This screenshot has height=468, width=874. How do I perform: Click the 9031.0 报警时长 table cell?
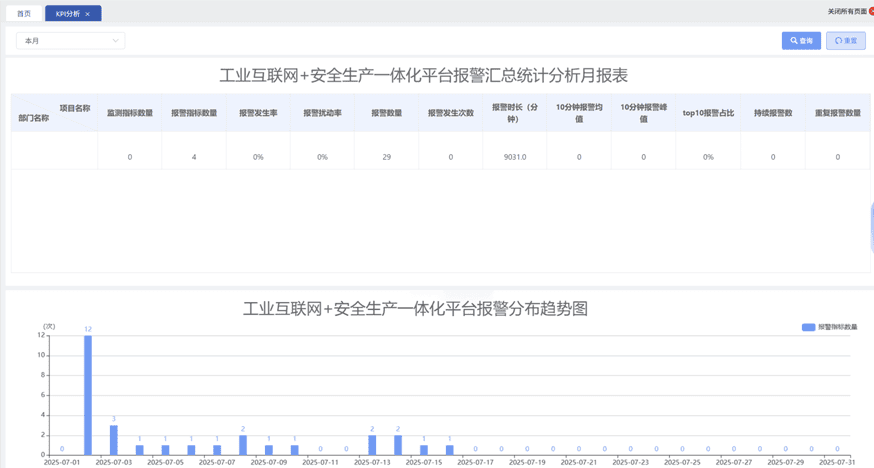tap(515, 157)
